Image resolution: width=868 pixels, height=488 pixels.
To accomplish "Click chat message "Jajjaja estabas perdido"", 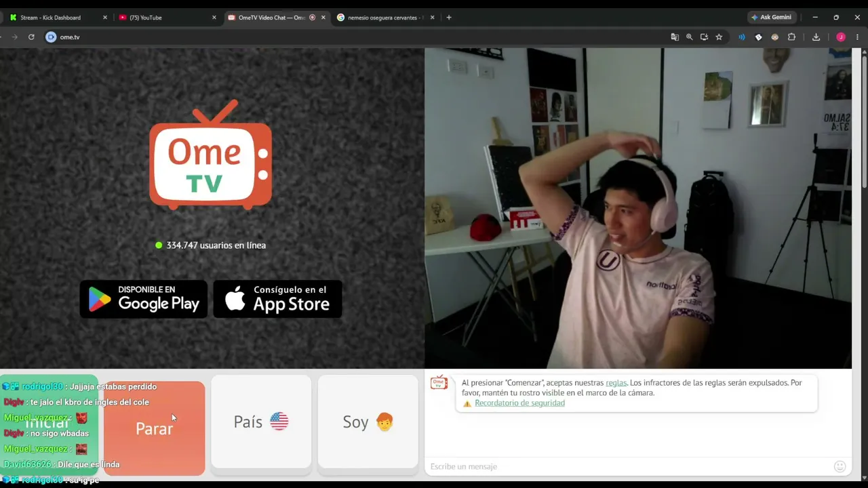I will [x=113, y=386].
